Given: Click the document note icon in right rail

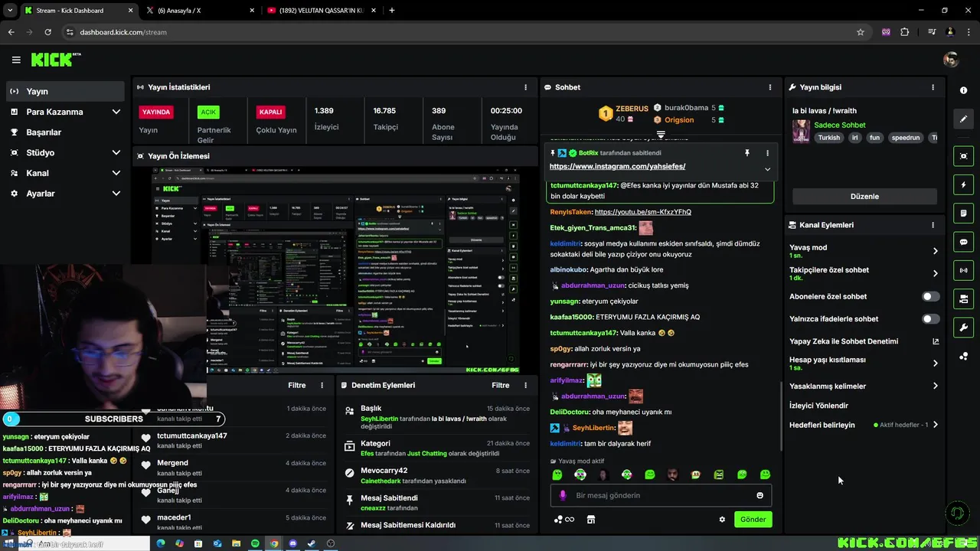Looking at the screenshot, I should 963,213.
